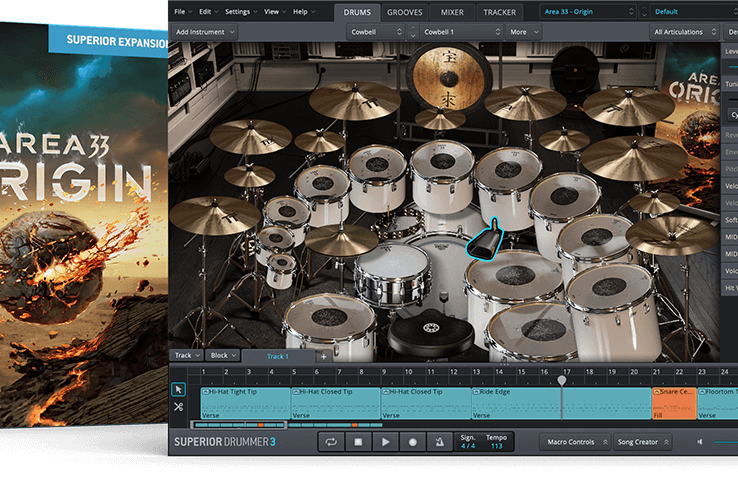
Task: Select the Ride Edge block
Action: pyautogui.click(x=561, y=403)
